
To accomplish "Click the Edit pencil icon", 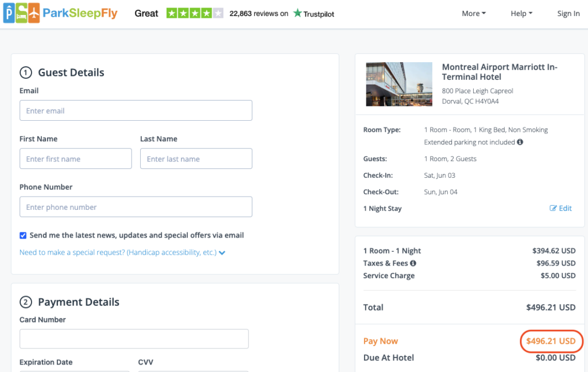I will point(553,208).
